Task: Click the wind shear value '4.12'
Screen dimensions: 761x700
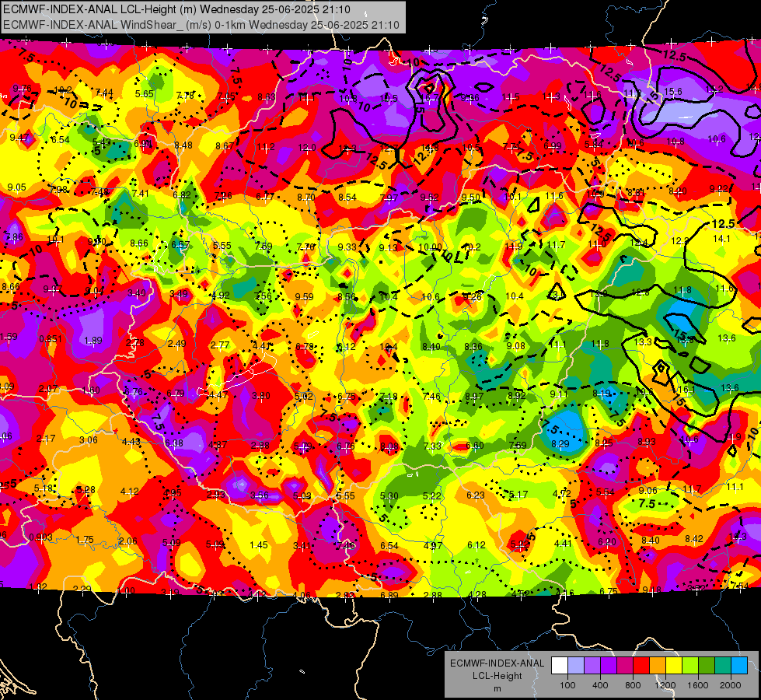Action: point(130,491)
